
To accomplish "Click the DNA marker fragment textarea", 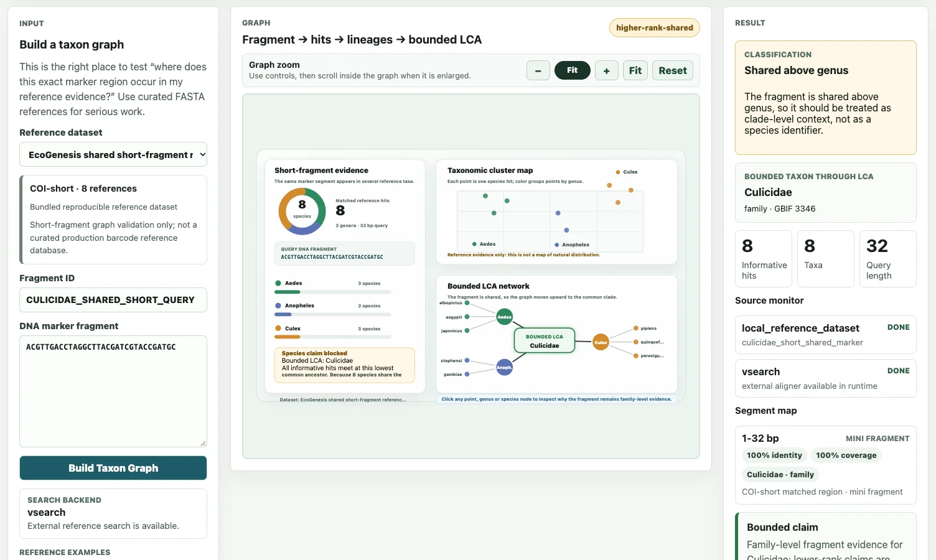I will click(113, 391).
